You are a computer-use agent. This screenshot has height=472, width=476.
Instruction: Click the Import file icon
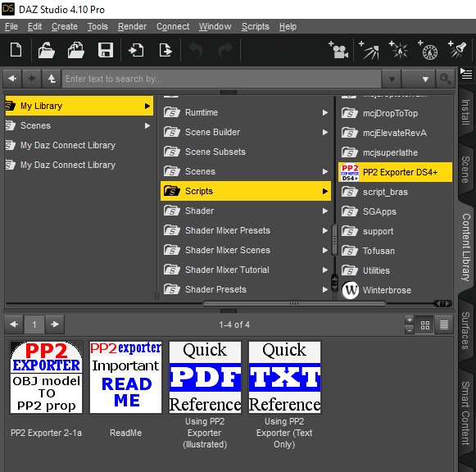click(x=136, y=50)
